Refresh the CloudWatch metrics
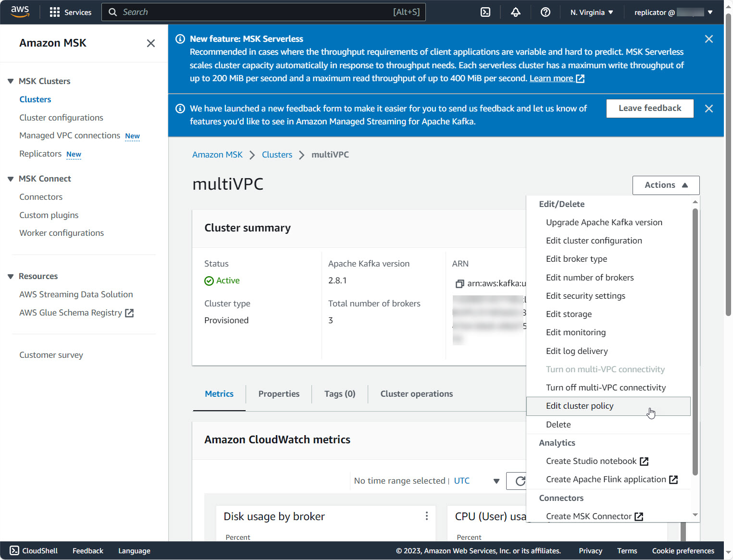Viewport: 733px width, 560px height. [x=520, y=481]
